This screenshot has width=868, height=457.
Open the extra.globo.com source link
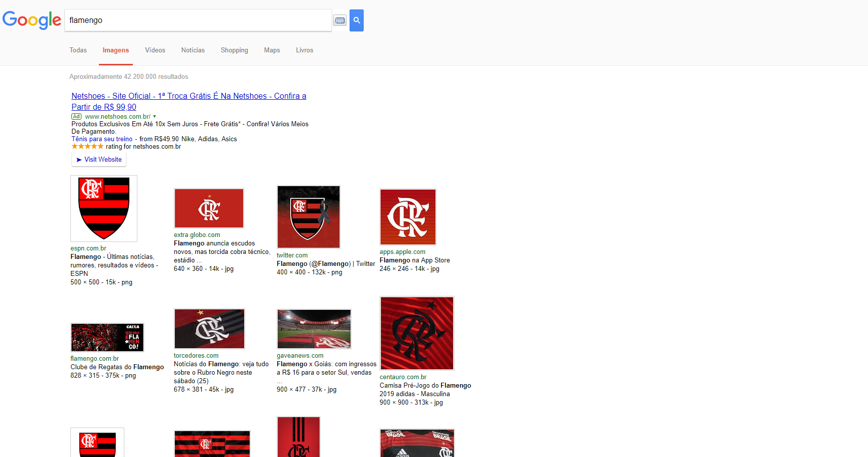[x=197, y=235]
